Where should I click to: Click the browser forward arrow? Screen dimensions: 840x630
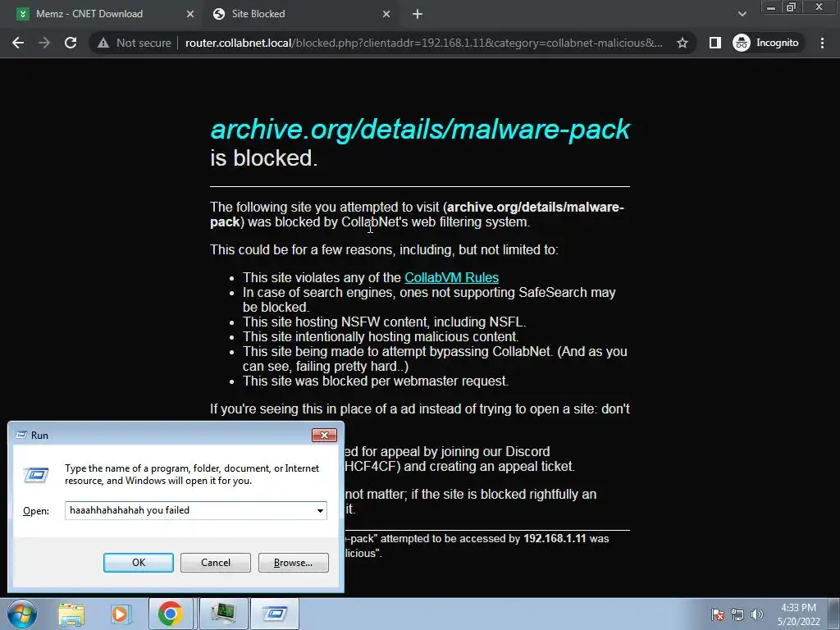pos(44,43)
